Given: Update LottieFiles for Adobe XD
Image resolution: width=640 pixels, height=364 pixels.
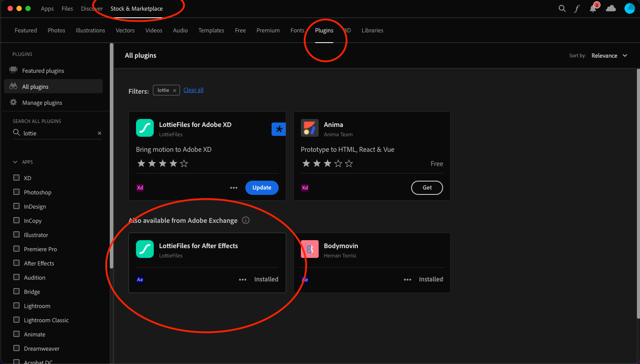Looking at the screenshot, I should coord(262,187).
